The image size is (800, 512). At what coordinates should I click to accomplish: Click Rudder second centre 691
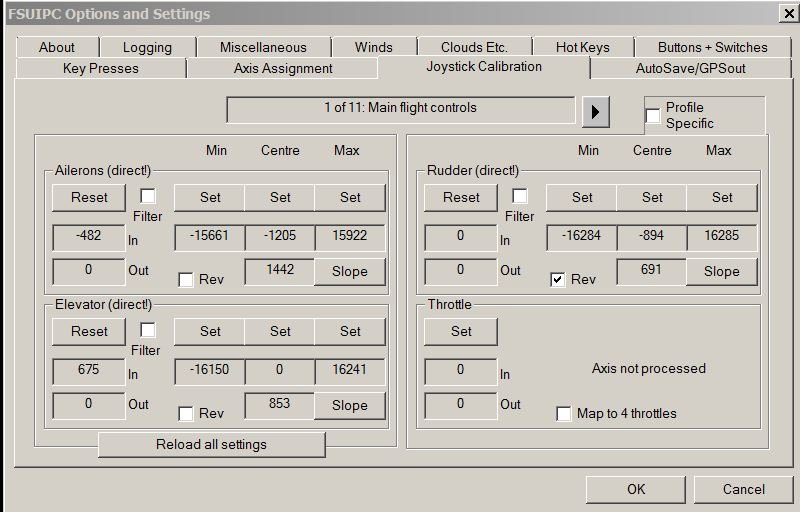652,271
